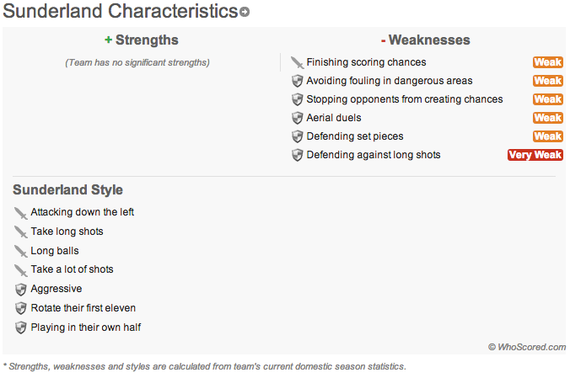The height and width of the screenshot is (378, 570).
Task: Select the Stopping opponents from creating chances text
Action: tap(405, 99)
